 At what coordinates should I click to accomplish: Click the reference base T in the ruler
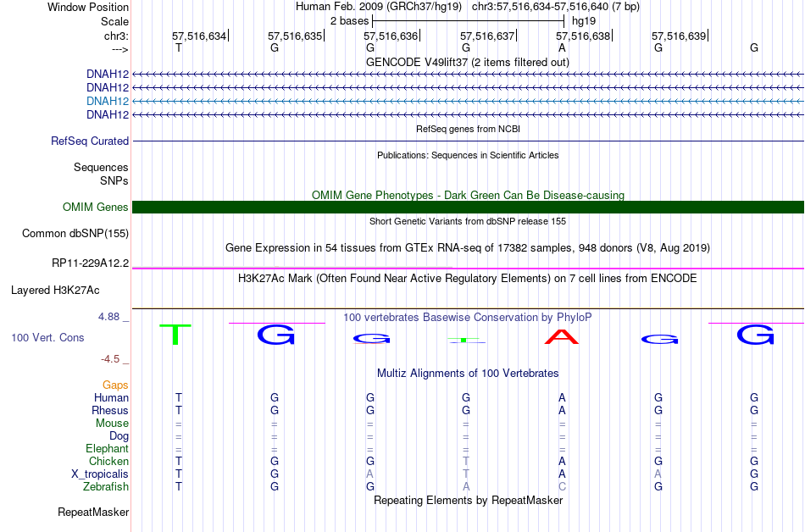pyautogui.click(x=179, y=48)
